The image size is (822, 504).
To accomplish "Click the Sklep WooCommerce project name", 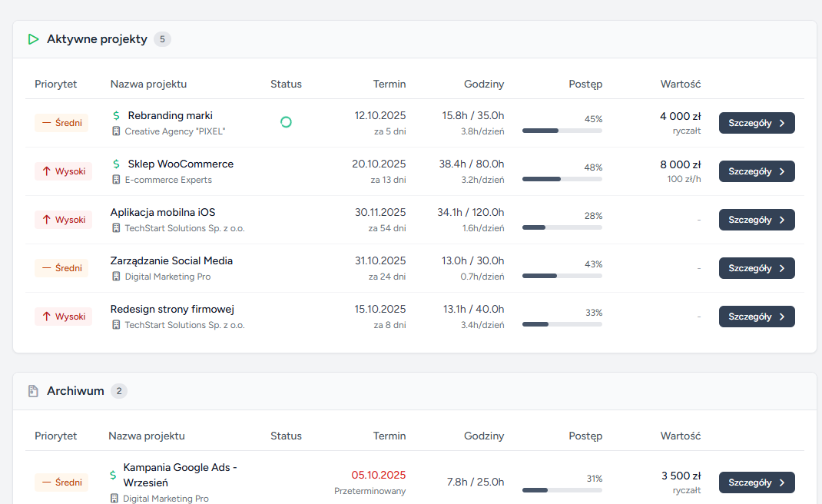I will point(181,164).
